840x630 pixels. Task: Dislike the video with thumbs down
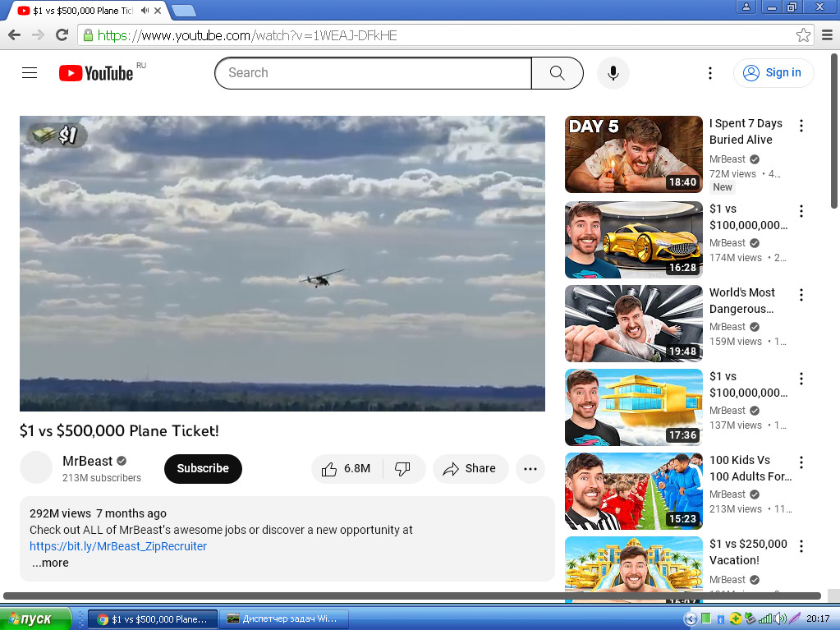coord(402,469)
